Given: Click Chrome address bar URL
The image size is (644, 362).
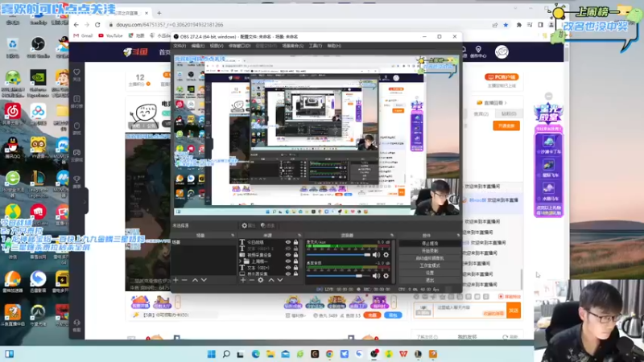Looking at the screenshot, I should (x=170, y=25).
